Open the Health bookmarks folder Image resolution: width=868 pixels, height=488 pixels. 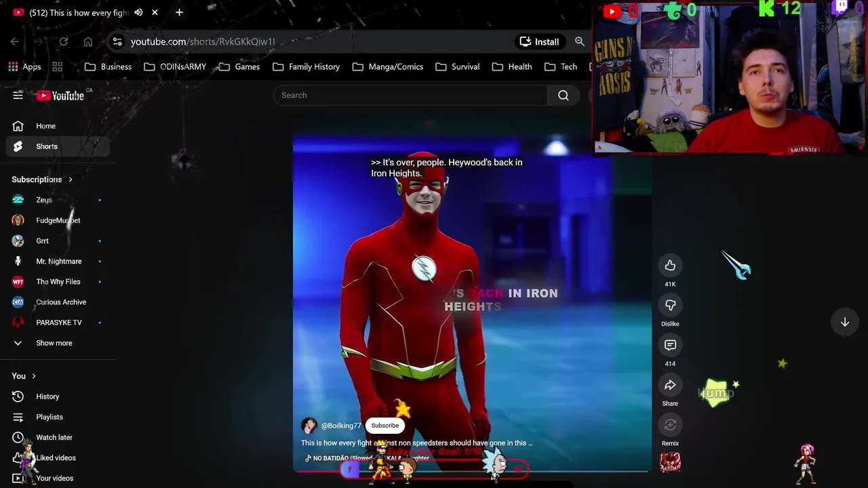click(x=512, y=66)
